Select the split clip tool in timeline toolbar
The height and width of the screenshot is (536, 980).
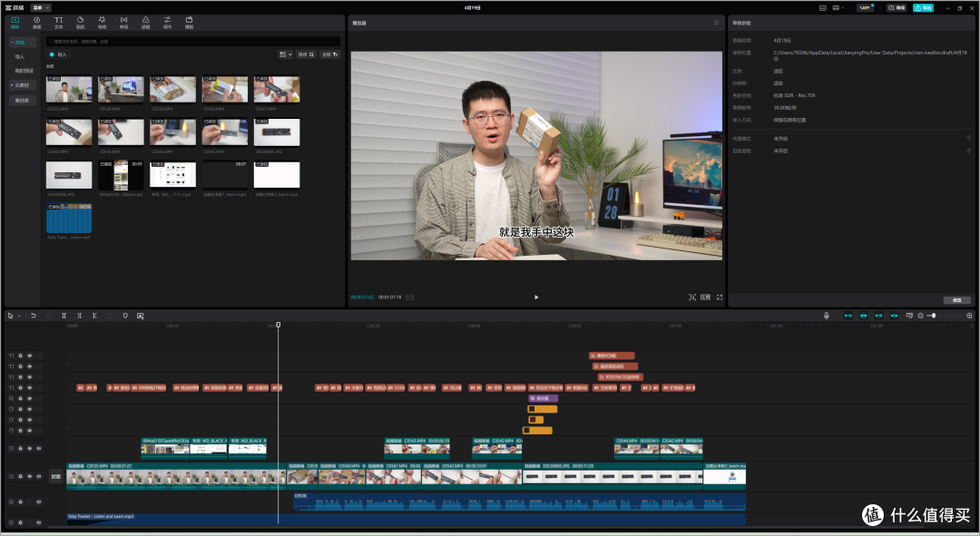pyautogui.click(x=64, y=316)
